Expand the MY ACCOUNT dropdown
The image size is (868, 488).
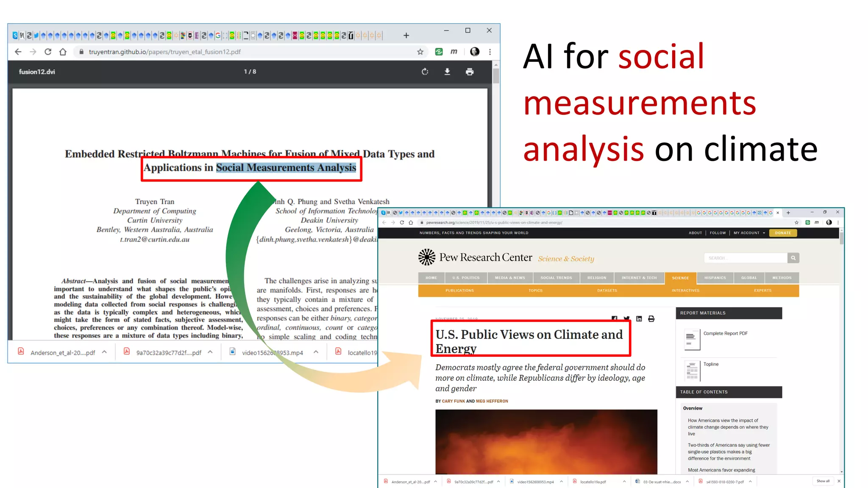point(749,233)
